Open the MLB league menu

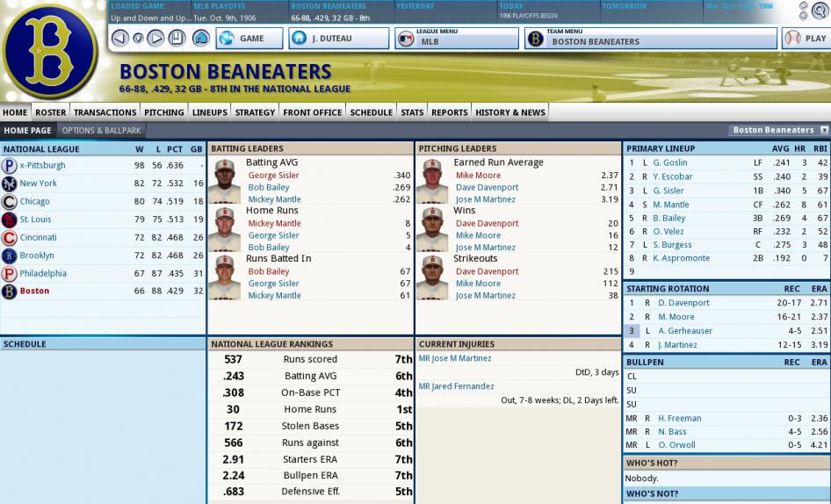point(456,38)
